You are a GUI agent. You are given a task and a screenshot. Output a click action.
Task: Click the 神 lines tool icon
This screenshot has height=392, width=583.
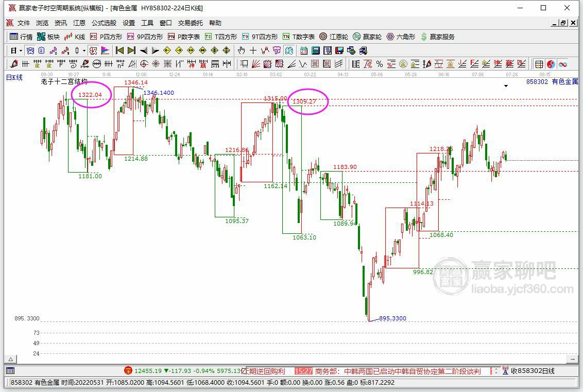click(x=192, y=64)
